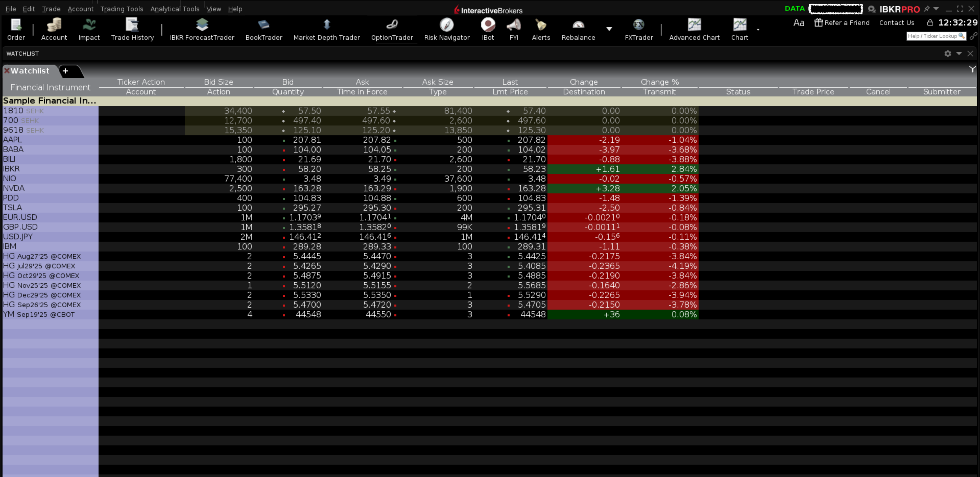Viewport: 980px width, 477px height.
Task: Open Advanced Chart
Action: 694,29
